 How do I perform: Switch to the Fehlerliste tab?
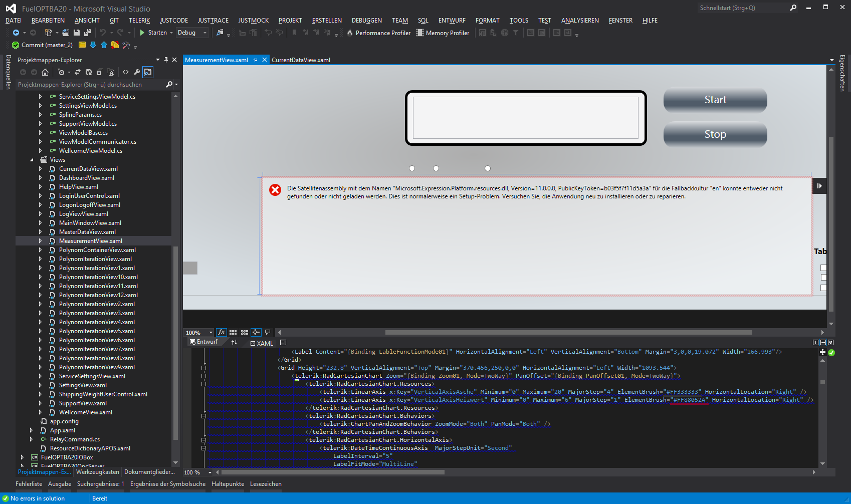29,484
